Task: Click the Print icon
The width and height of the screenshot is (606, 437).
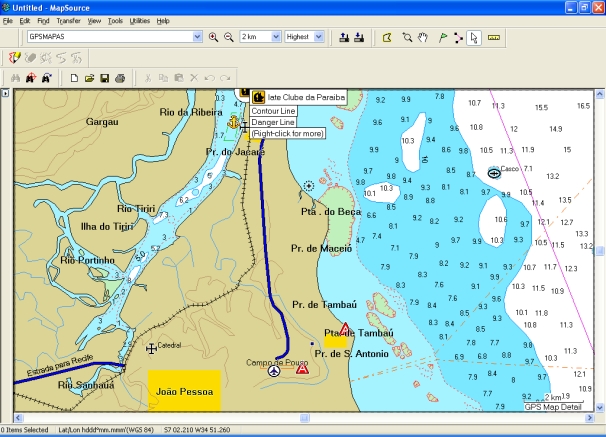Action: click(120, 77)
